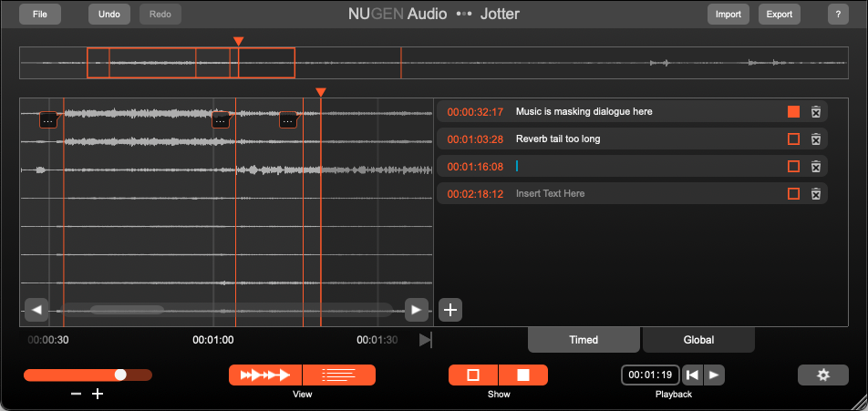Image resolution: width=868 pixels, height=411 pixels.
Task: Open help via the question mark button
Action: 838,15
